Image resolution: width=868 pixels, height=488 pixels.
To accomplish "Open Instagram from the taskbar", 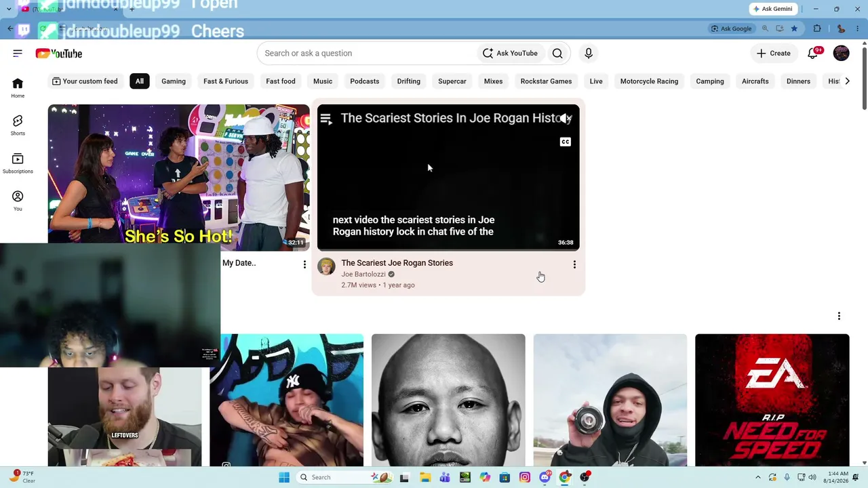I will 525,477.
